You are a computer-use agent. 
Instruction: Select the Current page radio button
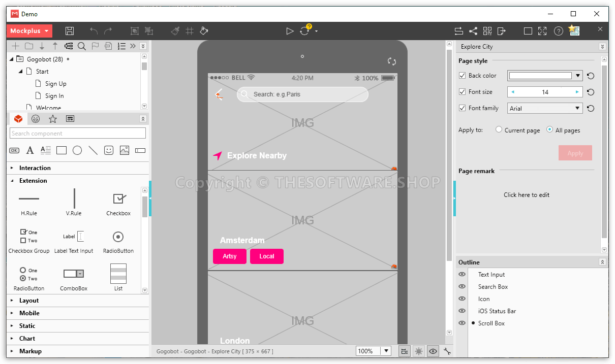pos(499,130)
